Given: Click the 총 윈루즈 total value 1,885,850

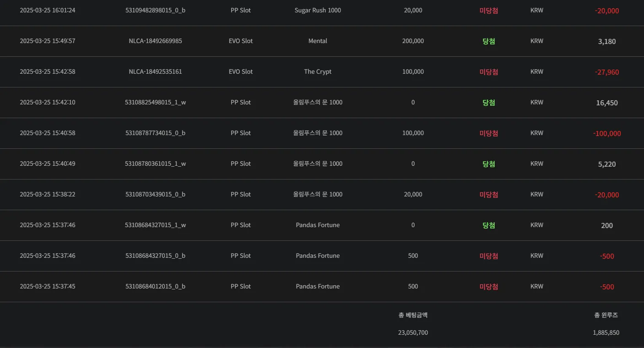Looking at the screenshot, I should click(x=606, y=332).
